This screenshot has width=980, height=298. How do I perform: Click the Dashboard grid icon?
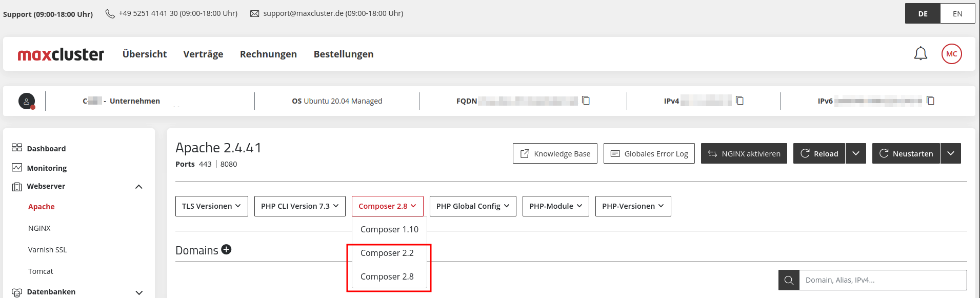click(x=17, y=148)
